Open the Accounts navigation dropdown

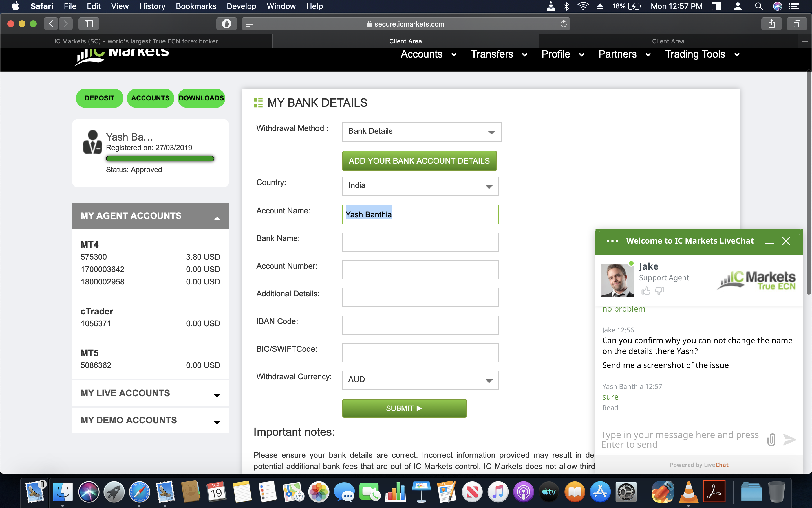point(429,54)
